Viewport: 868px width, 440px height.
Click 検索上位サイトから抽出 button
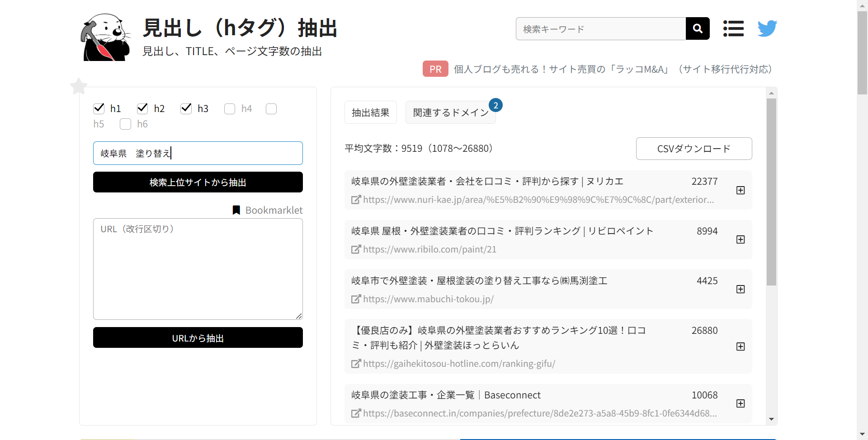point(198,182)
